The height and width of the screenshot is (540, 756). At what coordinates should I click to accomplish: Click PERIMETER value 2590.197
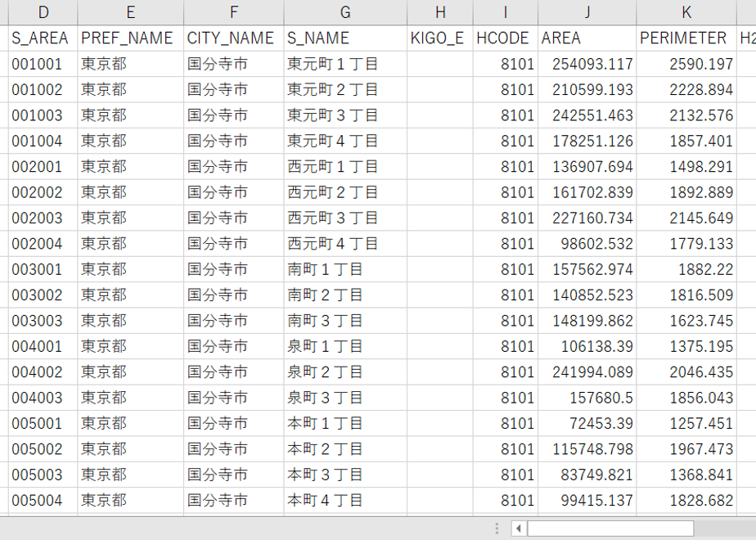tap(686, 64)
